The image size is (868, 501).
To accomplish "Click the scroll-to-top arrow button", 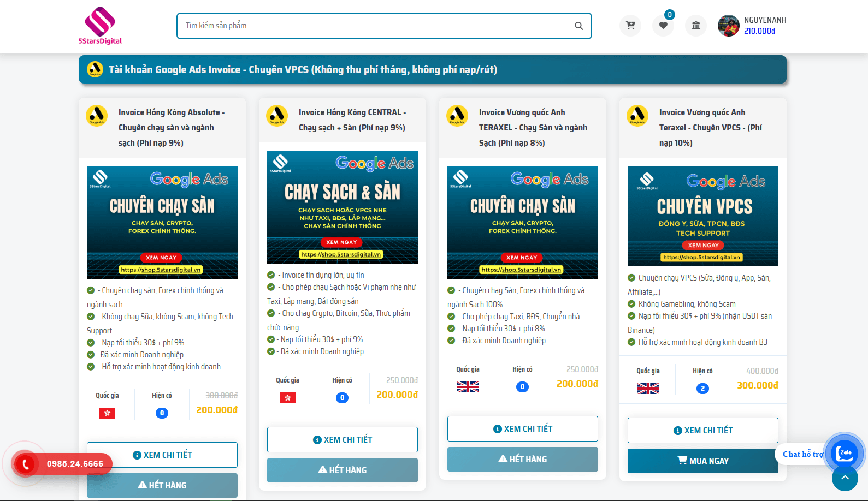I will tap(845, 478).
